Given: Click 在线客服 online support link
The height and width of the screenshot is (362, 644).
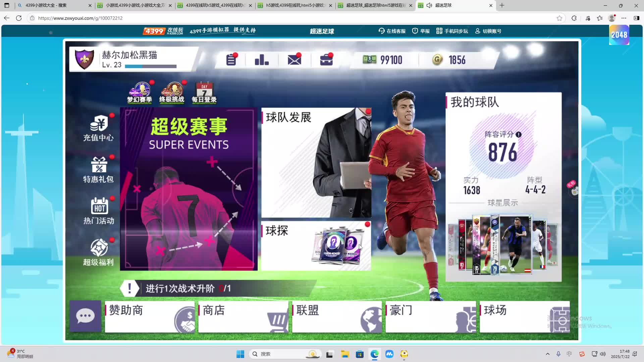Looking at the screenshot, I should tap(392, 31).
